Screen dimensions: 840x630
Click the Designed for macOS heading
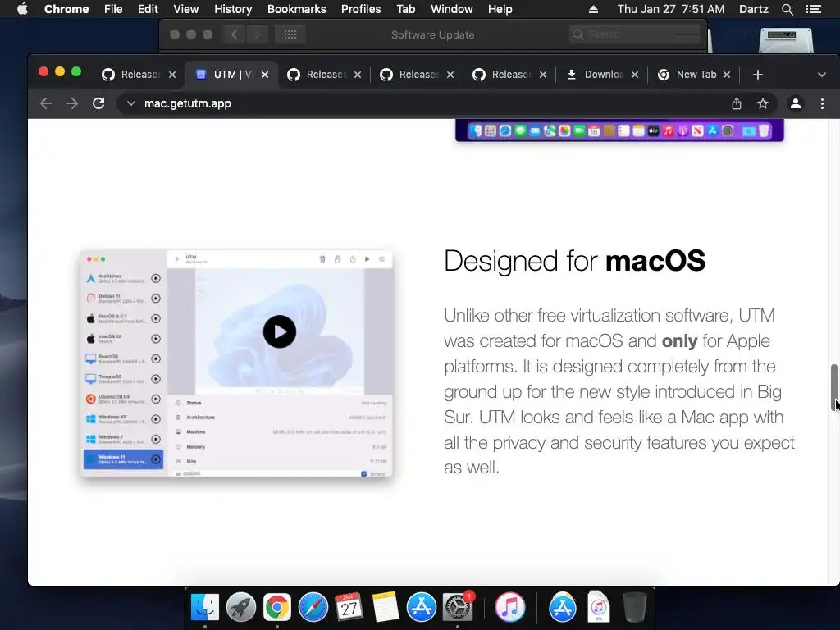[x=574, y=261]
